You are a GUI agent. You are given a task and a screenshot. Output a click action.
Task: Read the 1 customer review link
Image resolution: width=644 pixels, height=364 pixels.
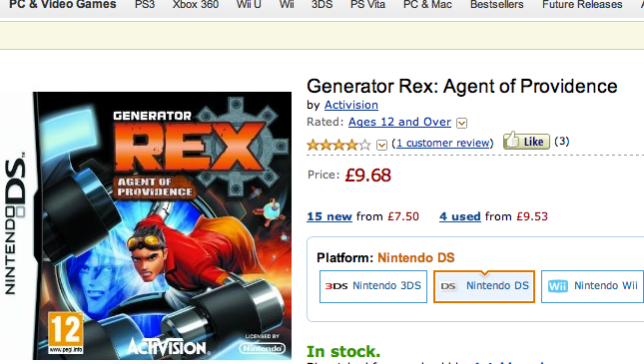click(443, 143)
